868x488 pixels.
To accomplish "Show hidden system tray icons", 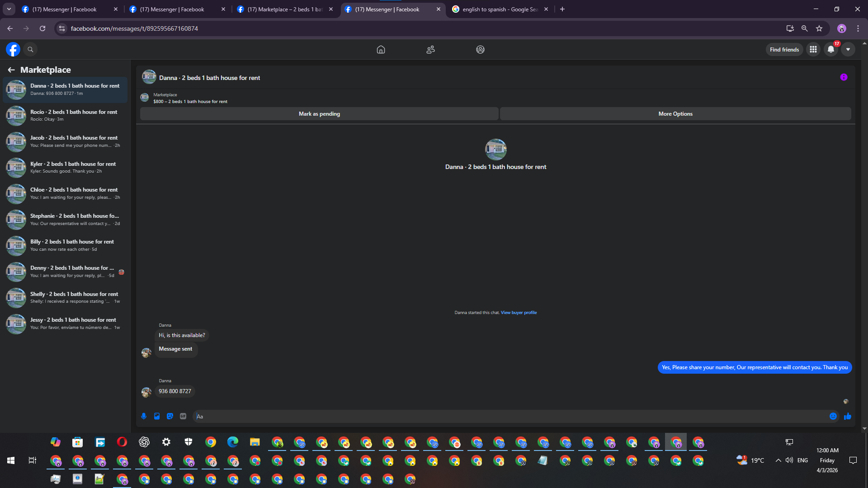I will [x=778, y=460].
